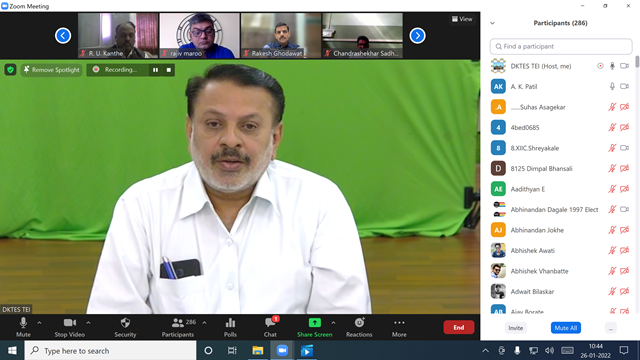Open the Reactions menu
Screen dimensions: 640x360
coord(359,327)
